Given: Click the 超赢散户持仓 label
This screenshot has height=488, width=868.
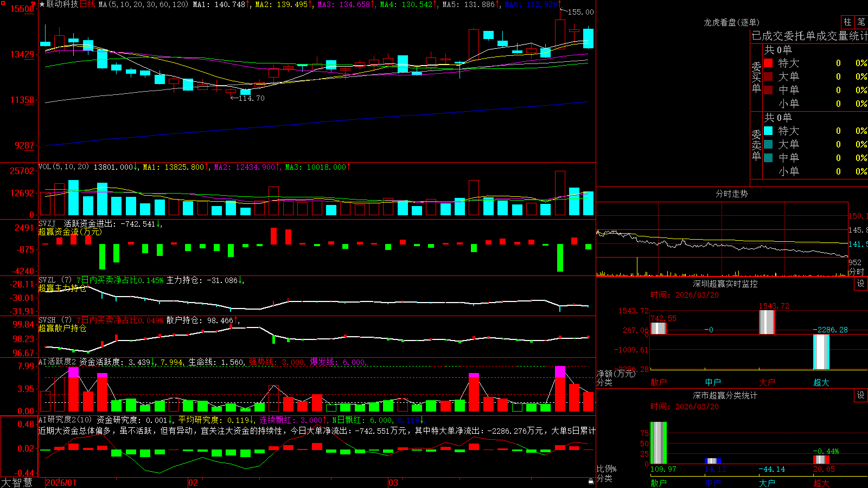Looking at the screenshot, I should (x=62, y=328).
